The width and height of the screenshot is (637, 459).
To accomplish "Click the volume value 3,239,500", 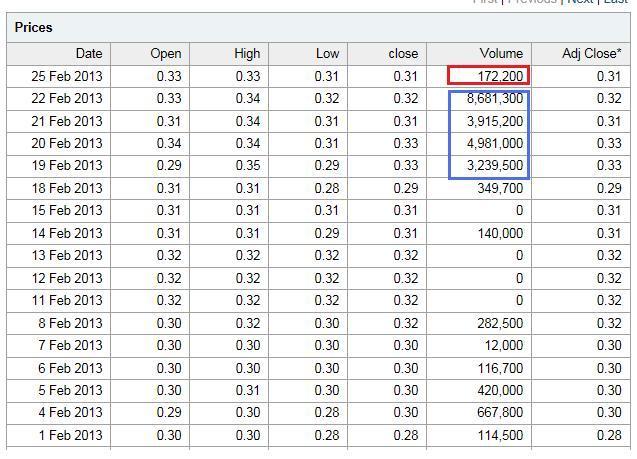I will pos(495,166).
